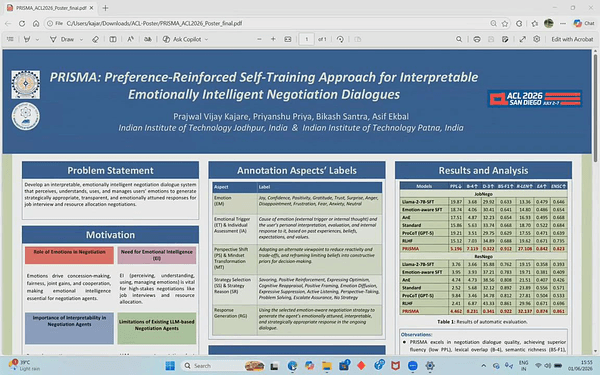Screen dimensions: 600x375
Task: Enter full screen mode for PDF
Action: (x=523, y=39)
